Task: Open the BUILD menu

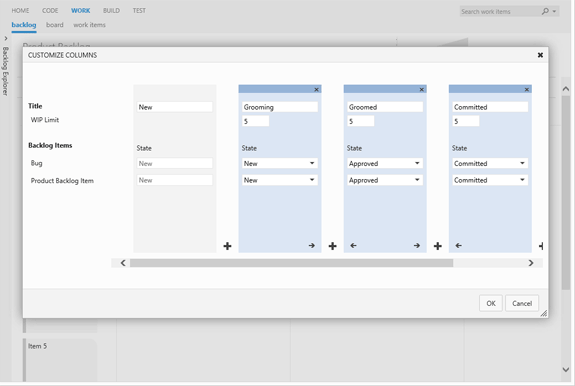Action: [x=111, y=11]
